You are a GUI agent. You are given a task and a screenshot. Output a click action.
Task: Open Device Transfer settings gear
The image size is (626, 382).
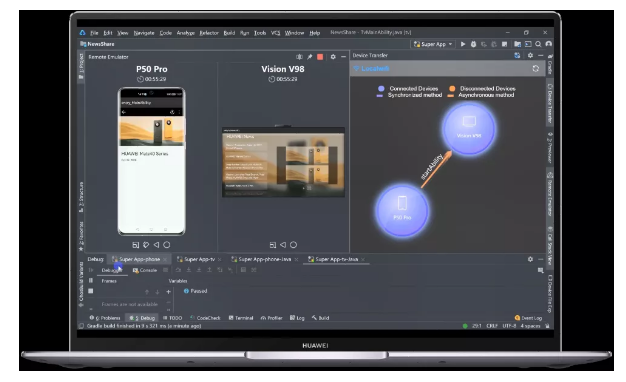tap(530, 55)
